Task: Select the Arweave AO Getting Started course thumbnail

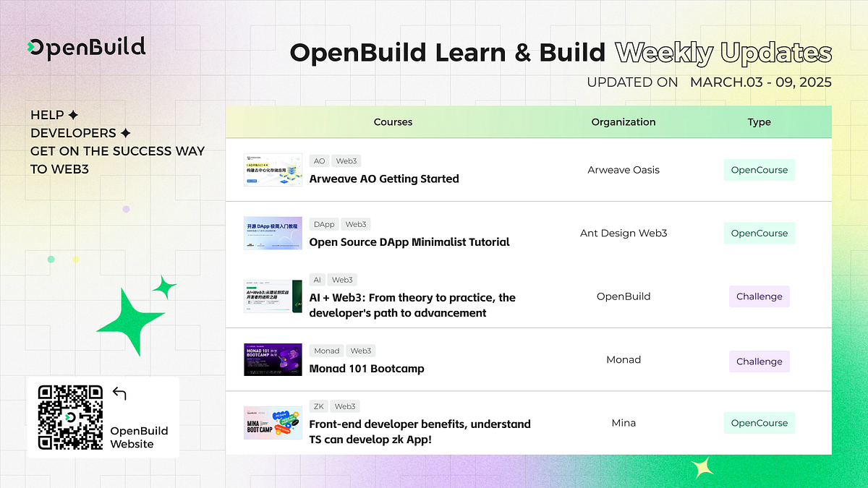Action: [x=273, y=169]
